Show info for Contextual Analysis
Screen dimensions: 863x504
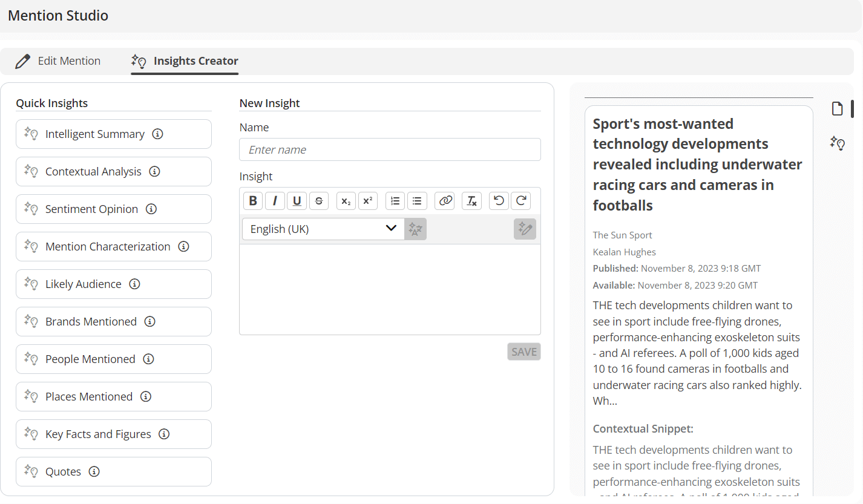pyautogui.click(x=154, y=172)
